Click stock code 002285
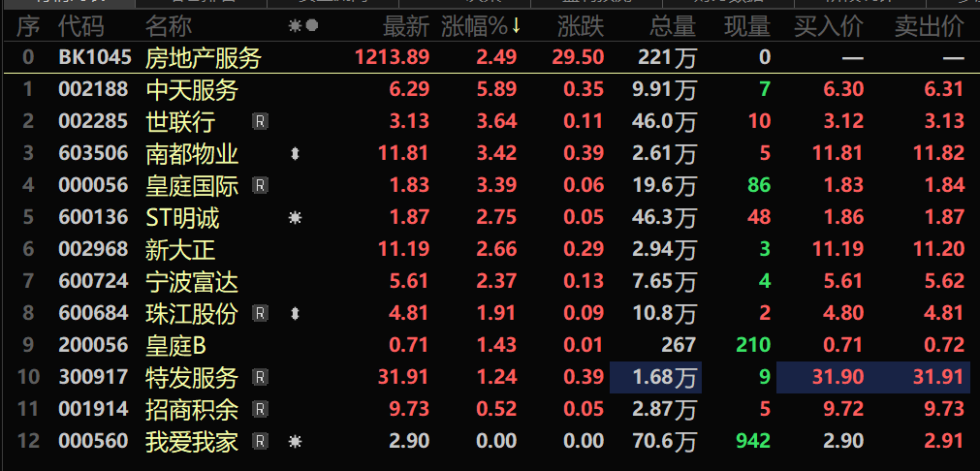The height and width of the screenshot is (471, 980). [93, 122]
